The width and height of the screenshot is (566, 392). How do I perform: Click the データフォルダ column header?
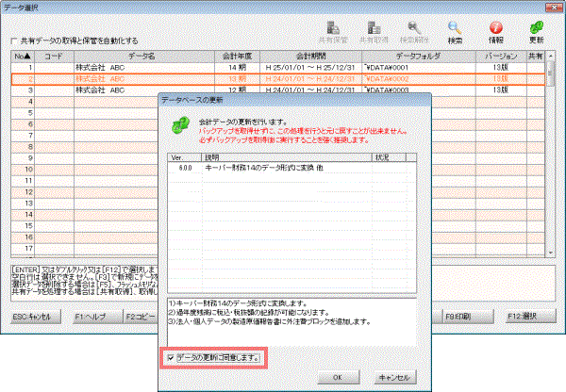click(419, 57)
